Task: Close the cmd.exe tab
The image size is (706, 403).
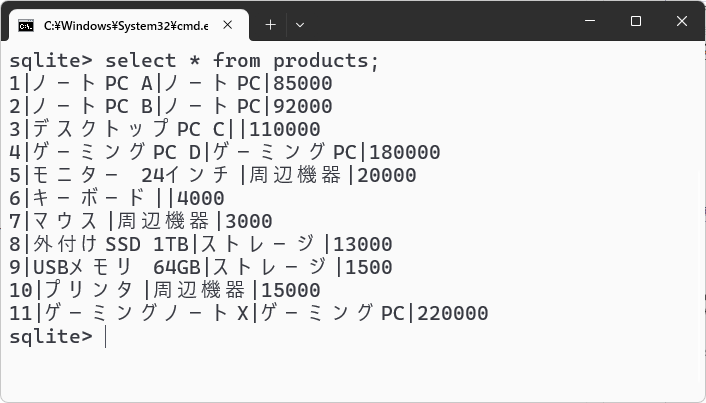Action: point(228,25)
